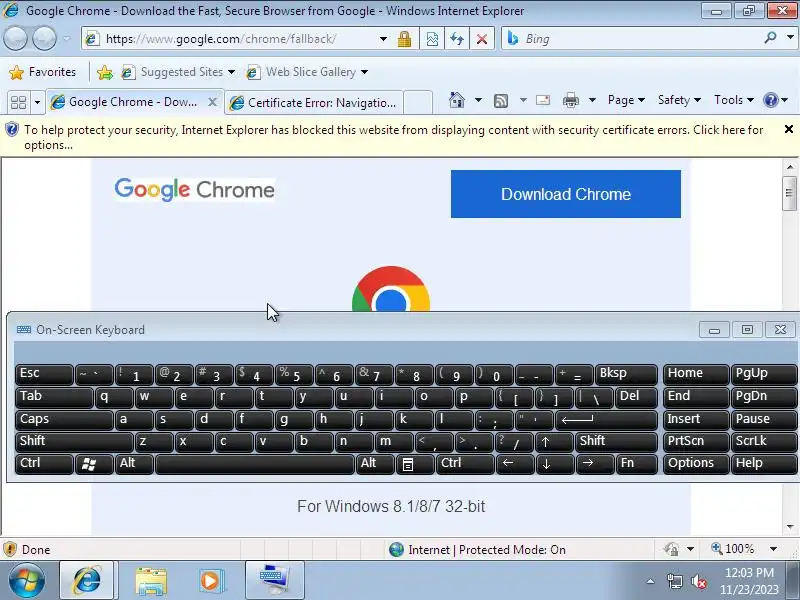The height and width of the screenshot is (600, 800).
Task: Click the Stop loading red X icon
Action: tap(482, 39)
